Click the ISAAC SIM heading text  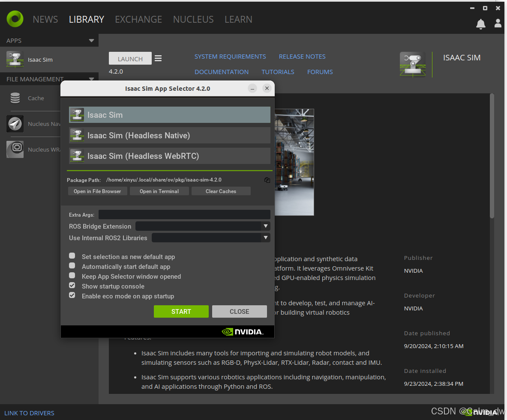[462, 57]
